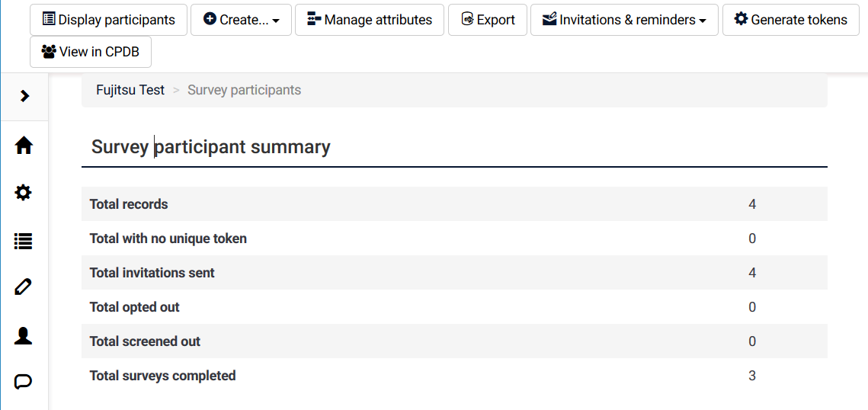The height and width of the screenshot is (410, 868).
Task: Select the speech bubble icon in the sidebar
Action: click(x=24, y=383)
